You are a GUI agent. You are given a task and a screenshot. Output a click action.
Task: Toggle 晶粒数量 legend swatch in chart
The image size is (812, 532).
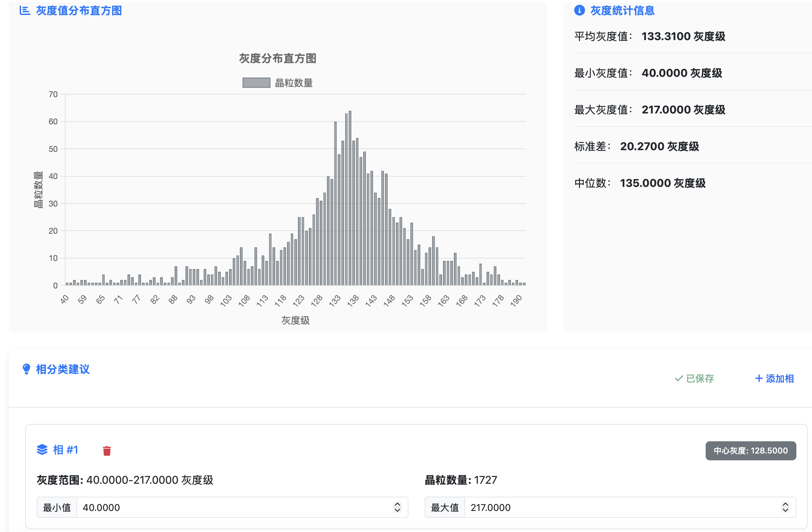point(256,83)
